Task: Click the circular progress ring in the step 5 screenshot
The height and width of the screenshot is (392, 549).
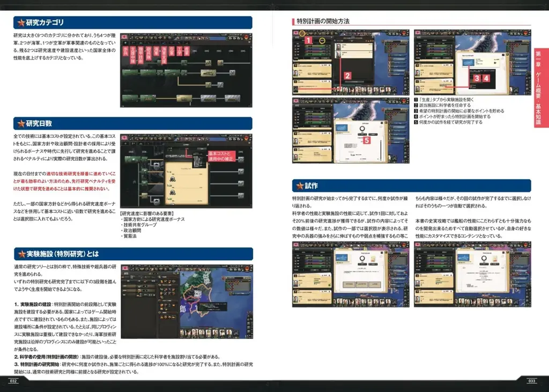Action: click(x=362, y=129)
